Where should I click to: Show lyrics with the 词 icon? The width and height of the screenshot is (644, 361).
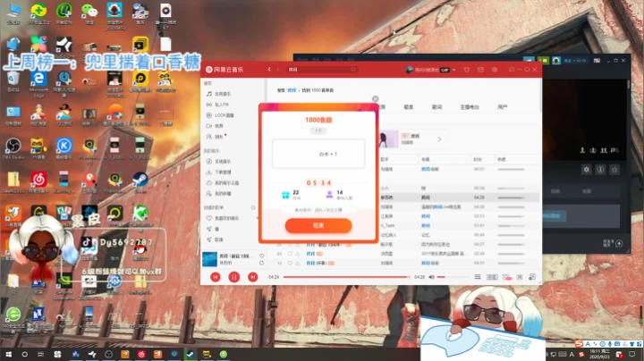[x=520, y=277]
